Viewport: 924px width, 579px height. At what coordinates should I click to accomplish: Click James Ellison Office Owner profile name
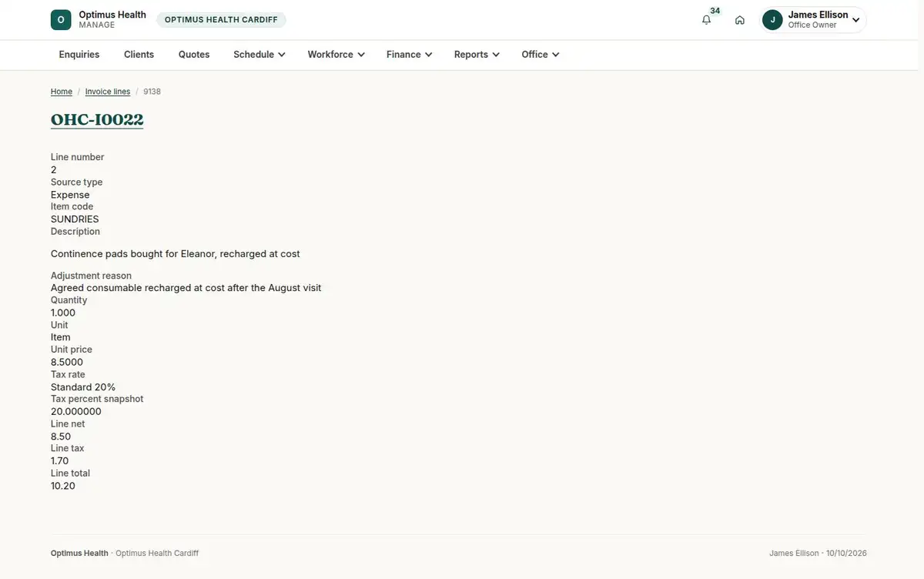pos(818,20)
